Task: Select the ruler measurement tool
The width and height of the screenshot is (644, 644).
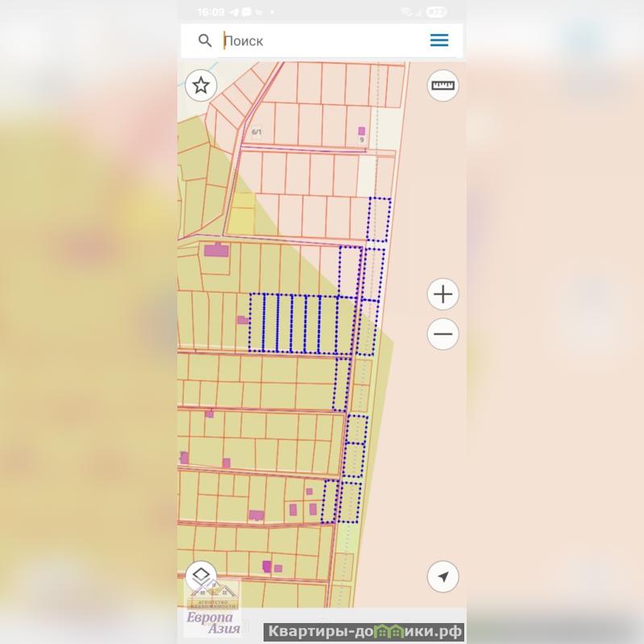Action: click(x=442, y=85)
